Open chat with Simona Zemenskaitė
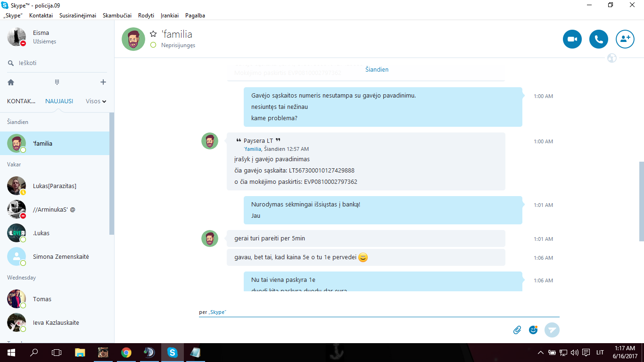 tap(55, 256)
